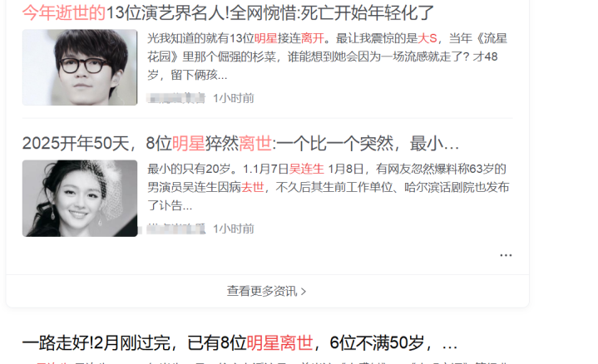The image size is (598, 364).
Task: Click the blurred source name under second article
Action: [175, 229]
